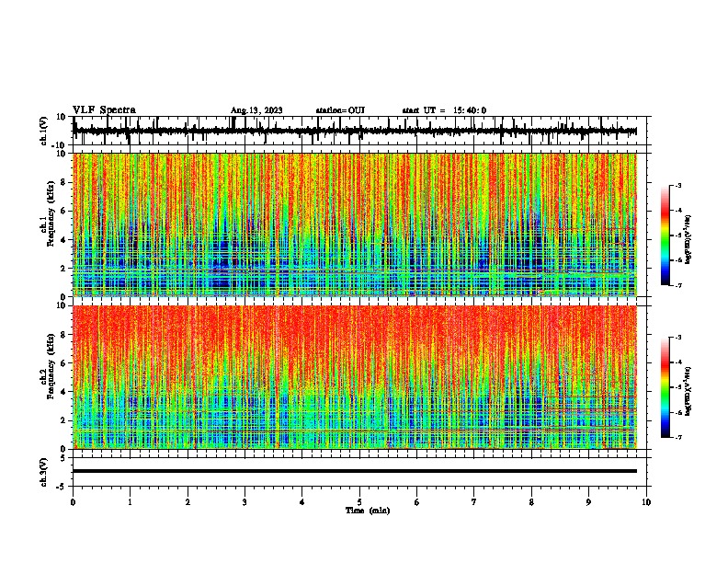Click the "start UT = 15:40:0" header text
This screenshot has width=728, height=563.
click(x=444, y=110)
